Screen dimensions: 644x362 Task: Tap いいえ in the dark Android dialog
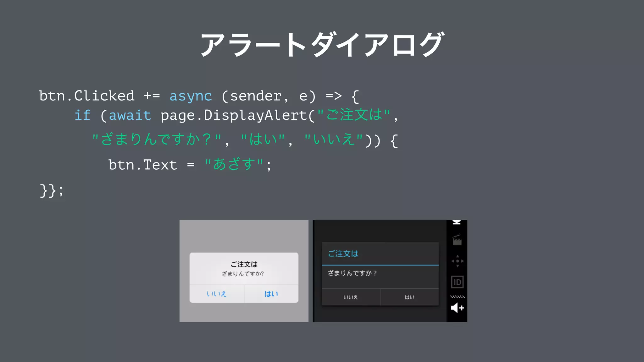tap(351, 297)
